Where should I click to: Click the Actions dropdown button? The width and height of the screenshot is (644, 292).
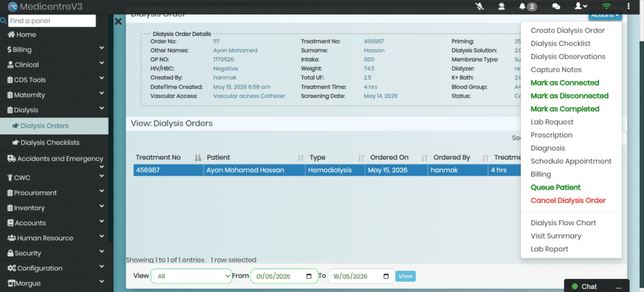coord(606,16)
